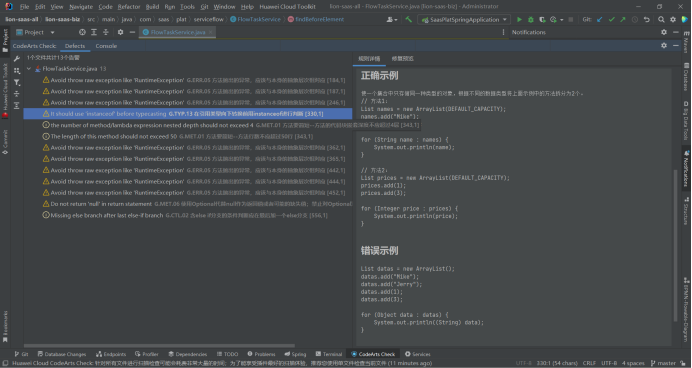Run SaasPlatSpringApplication with the green play icon
The width and height of the screenshot is (692, 368).
point(519,19)
